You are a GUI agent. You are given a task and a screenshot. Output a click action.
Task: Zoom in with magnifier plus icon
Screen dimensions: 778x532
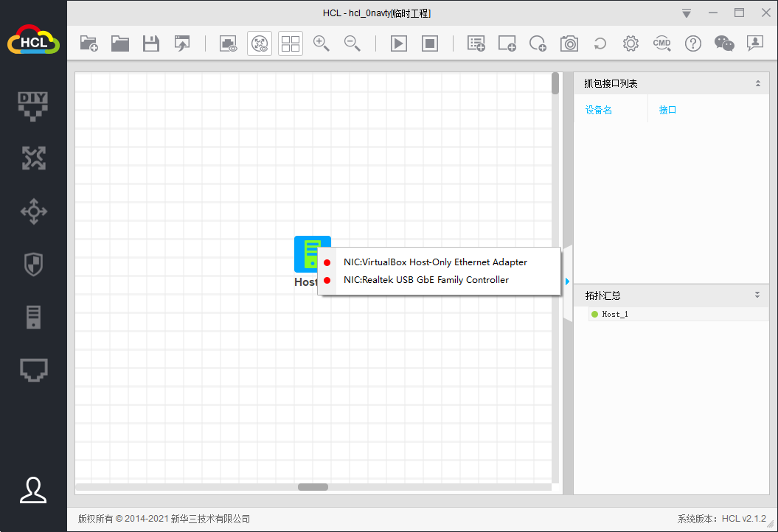coord(322,43)
